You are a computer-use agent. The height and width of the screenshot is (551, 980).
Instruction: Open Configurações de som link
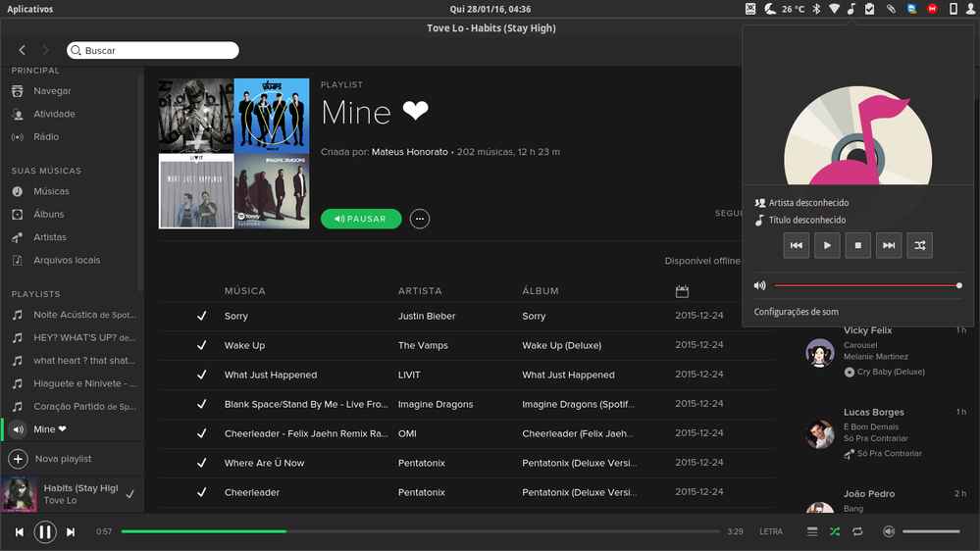tap(796, 312)
